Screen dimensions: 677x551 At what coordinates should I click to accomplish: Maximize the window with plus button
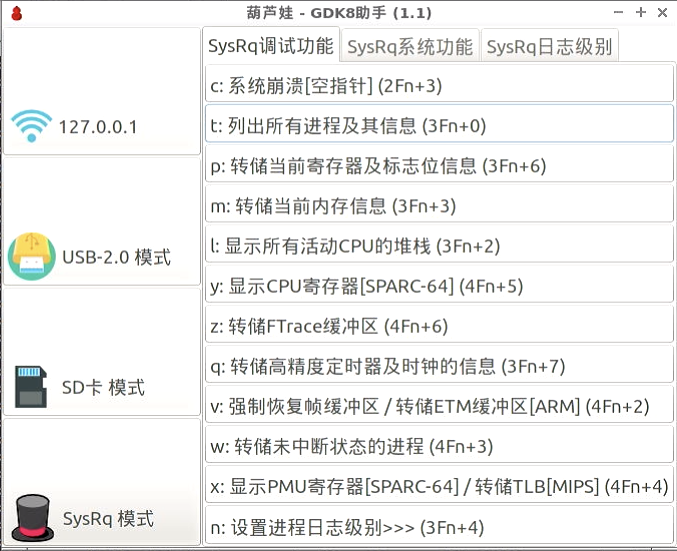(x=641, y=12)
